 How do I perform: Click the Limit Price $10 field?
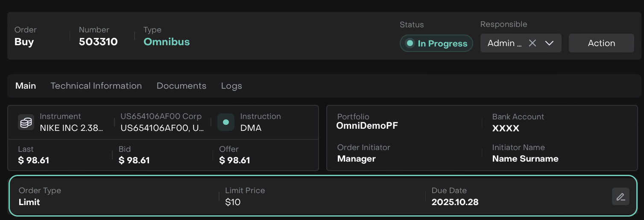pyautogui.click(x=233, y=202)
